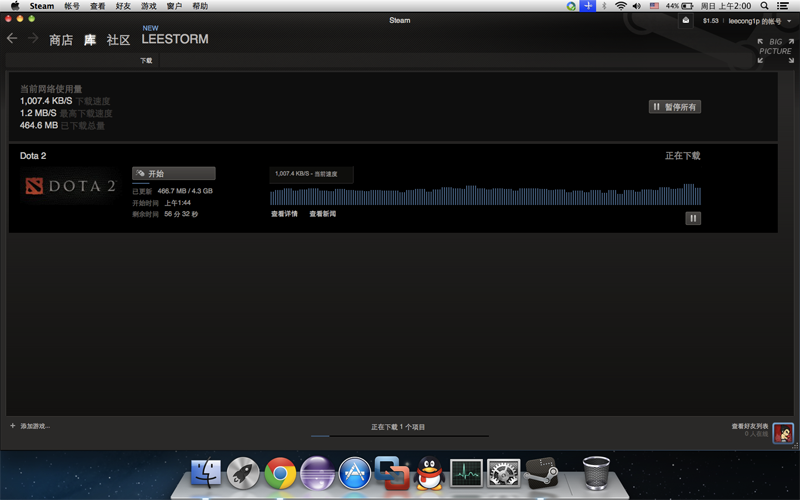This screenshot has height=500, width=800.
Task: Click 添加游戏 add a game
Action: pos(30,426)
